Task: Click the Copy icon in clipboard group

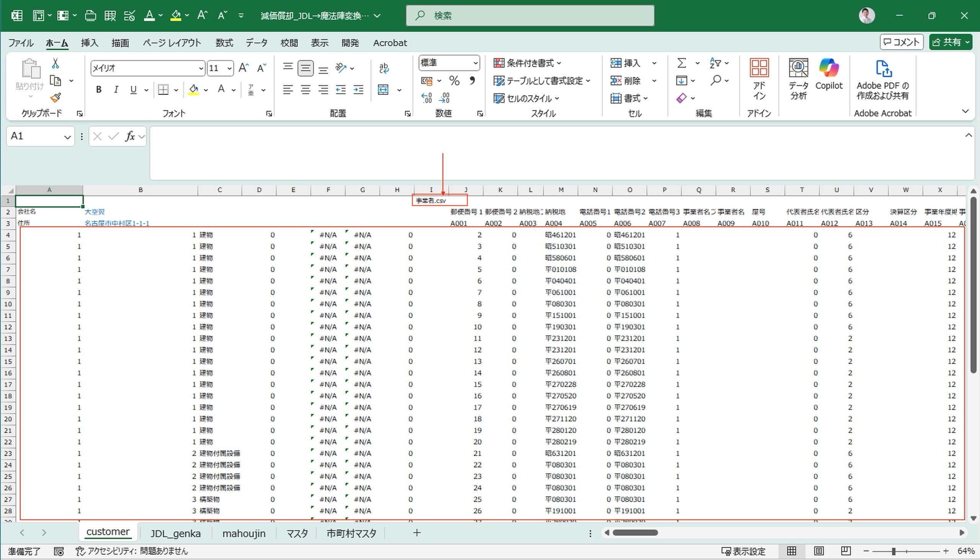Action: [56, 81]
